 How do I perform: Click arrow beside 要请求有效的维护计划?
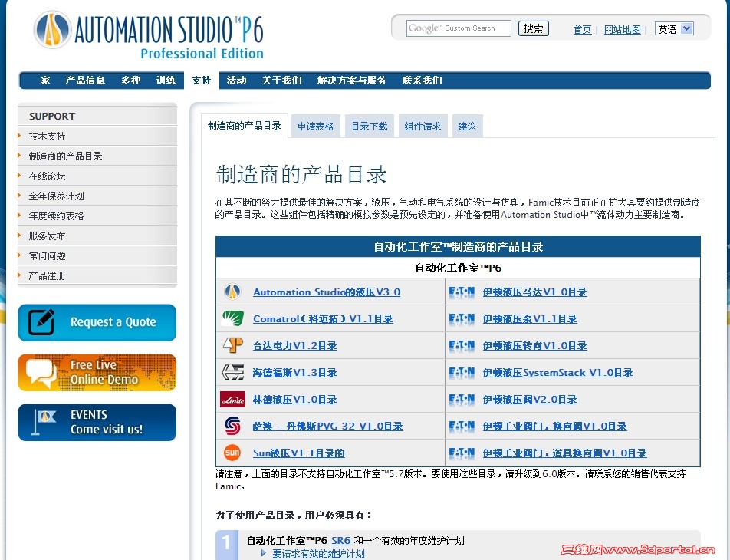[x=264, y=553]
